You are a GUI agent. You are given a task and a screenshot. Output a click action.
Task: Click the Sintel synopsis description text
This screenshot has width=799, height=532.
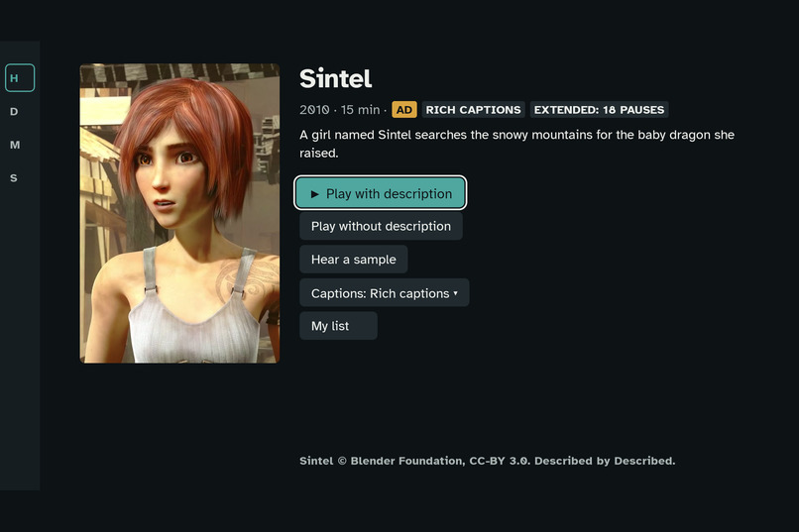pyautogui.click(x=516, y=144)
